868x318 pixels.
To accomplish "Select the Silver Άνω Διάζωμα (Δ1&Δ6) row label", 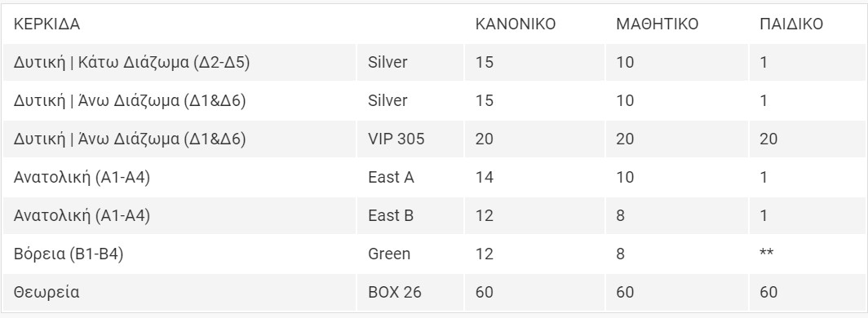I will click(130, 100).
